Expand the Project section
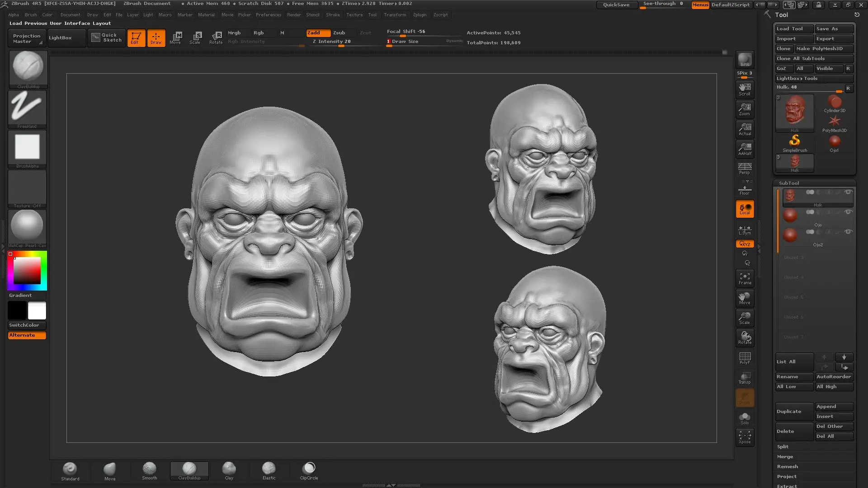This screenshot has width=868, height=488. [x=787, y=476]
